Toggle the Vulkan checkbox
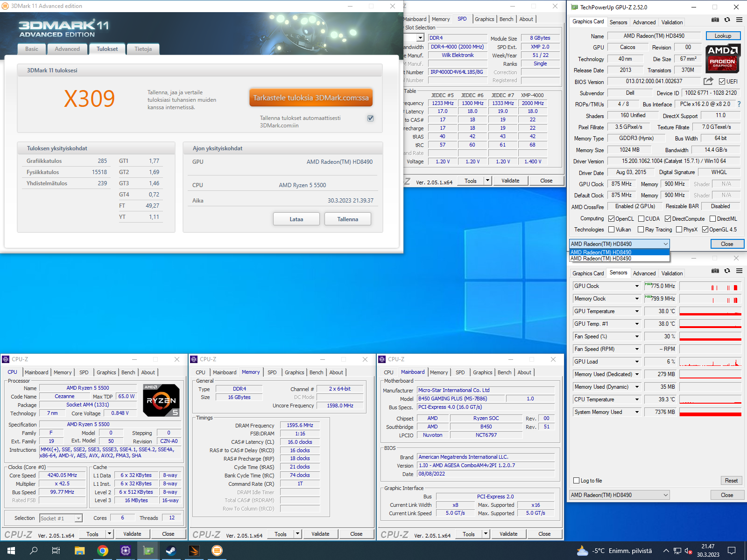Image resolution: width=747 pixels, height=560 pixels. tap(611, 230)
